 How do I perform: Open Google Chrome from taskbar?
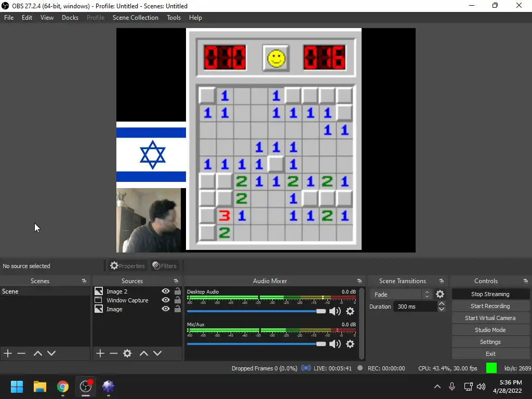tap(63, 387)
